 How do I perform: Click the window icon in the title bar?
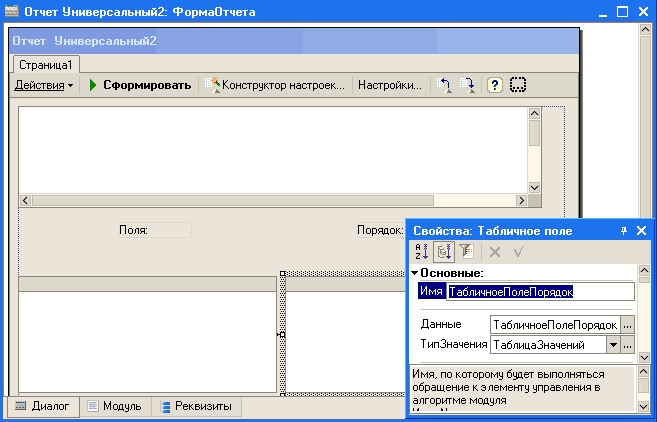11,11
